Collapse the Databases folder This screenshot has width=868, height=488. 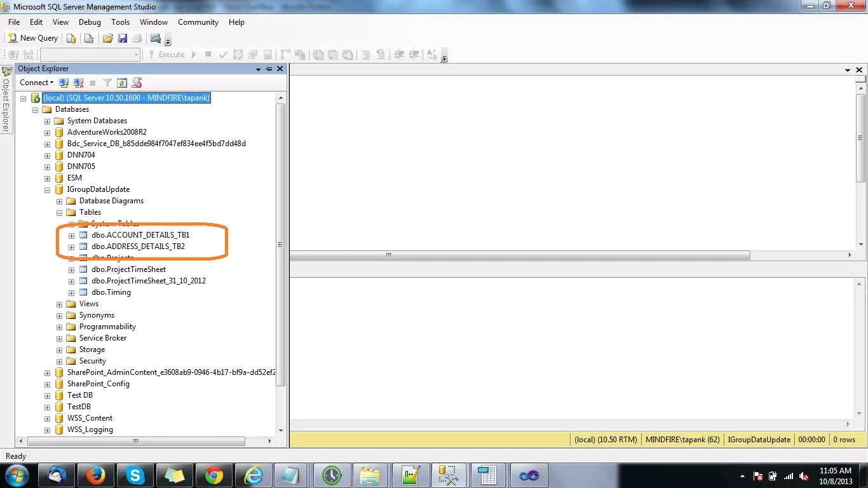[35, 110]
